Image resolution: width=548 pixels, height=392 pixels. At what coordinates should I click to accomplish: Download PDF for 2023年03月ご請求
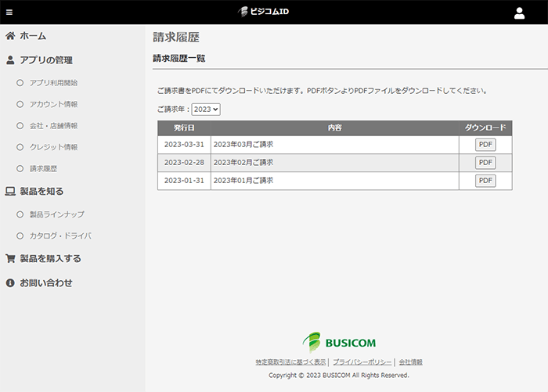pyautogui.click(x=485, y=145)
